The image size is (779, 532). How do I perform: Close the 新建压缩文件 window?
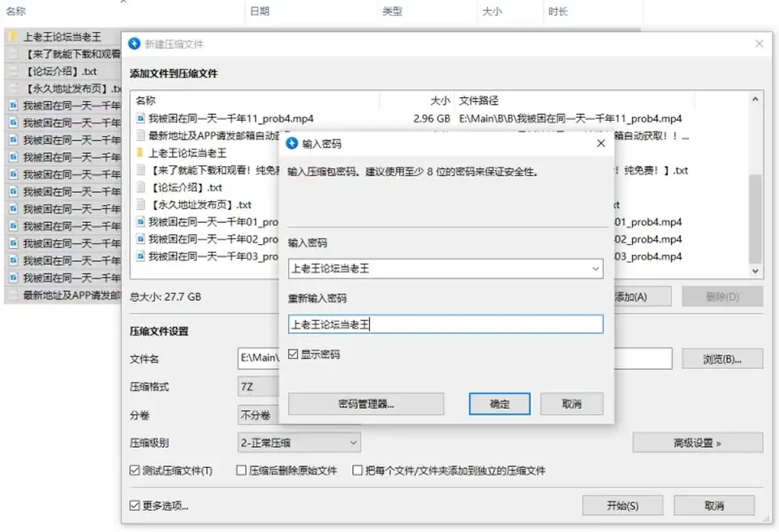(760, 44)
